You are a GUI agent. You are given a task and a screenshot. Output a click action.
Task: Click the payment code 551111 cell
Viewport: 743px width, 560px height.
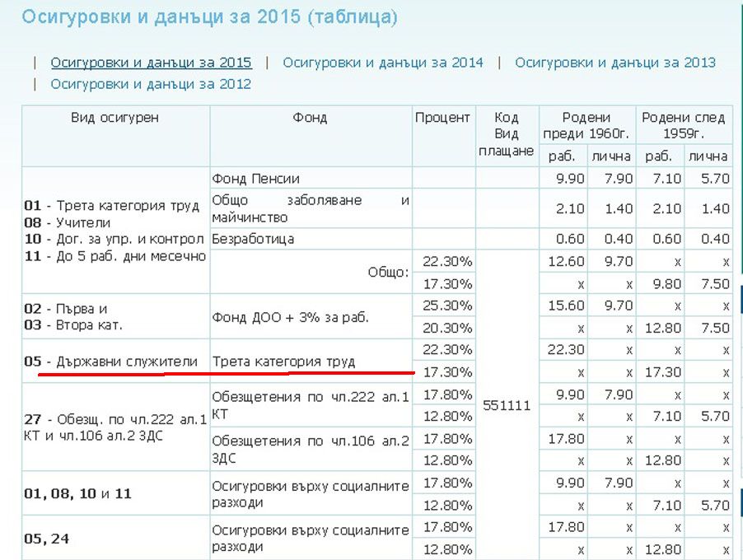(507, 406)
